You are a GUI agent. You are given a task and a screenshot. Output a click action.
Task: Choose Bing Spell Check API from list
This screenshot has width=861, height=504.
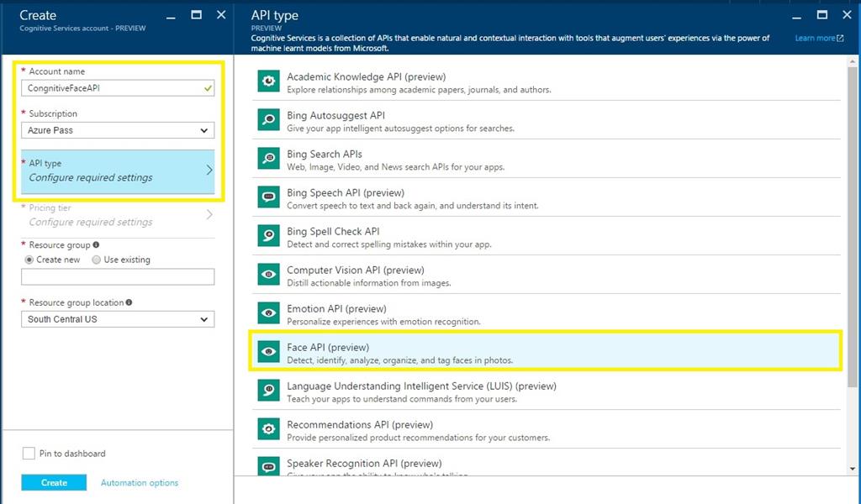333,232
